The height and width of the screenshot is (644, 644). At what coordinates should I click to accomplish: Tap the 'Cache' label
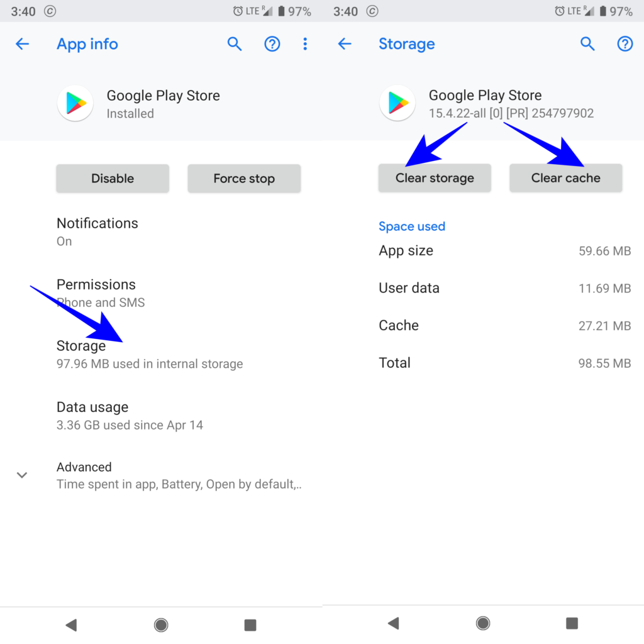(398, 325)
